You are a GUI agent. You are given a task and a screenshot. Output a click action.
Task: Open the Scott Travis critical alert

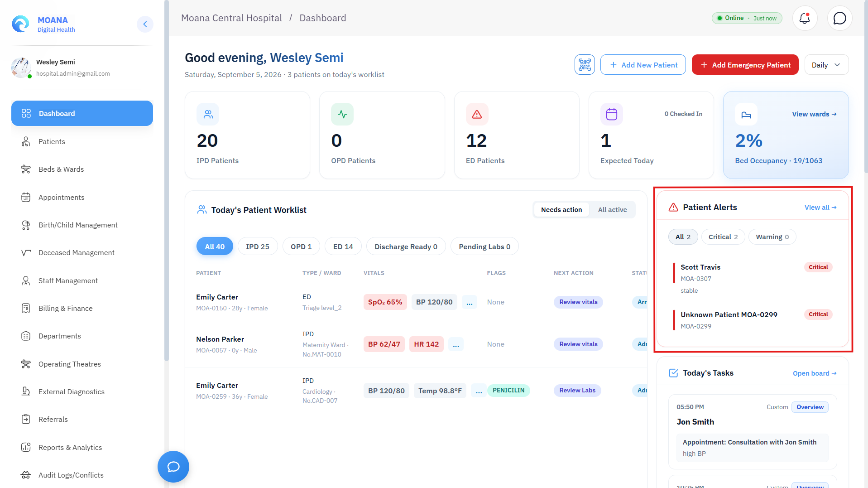pos(753,278)
